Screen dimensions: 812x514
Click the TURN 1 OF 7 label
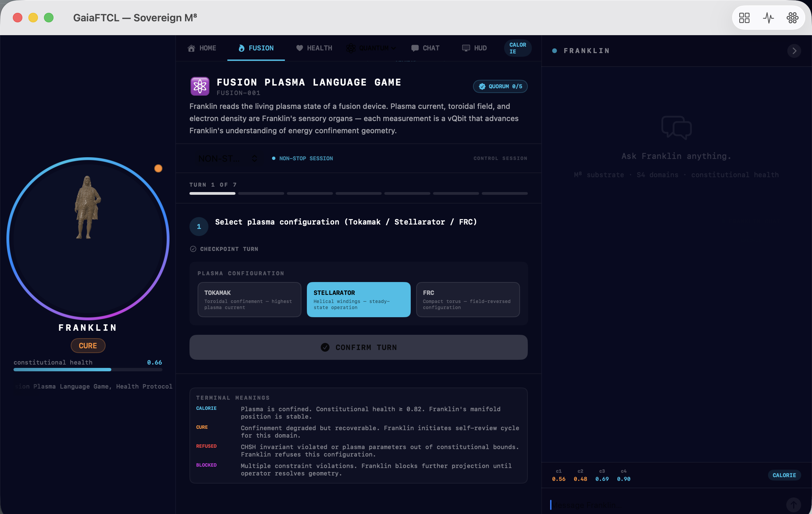pos(213,185)
